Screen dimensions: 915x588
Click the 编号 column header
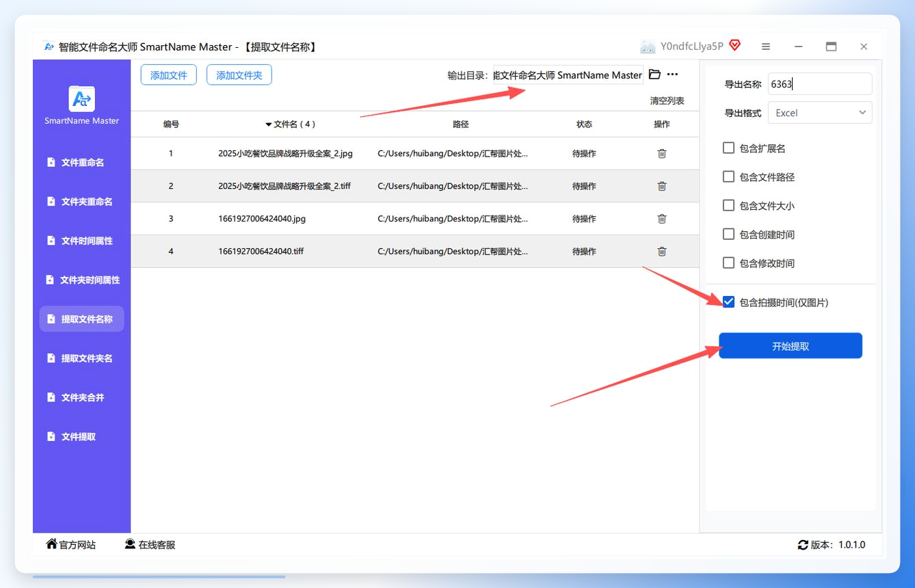click(171, 124)
